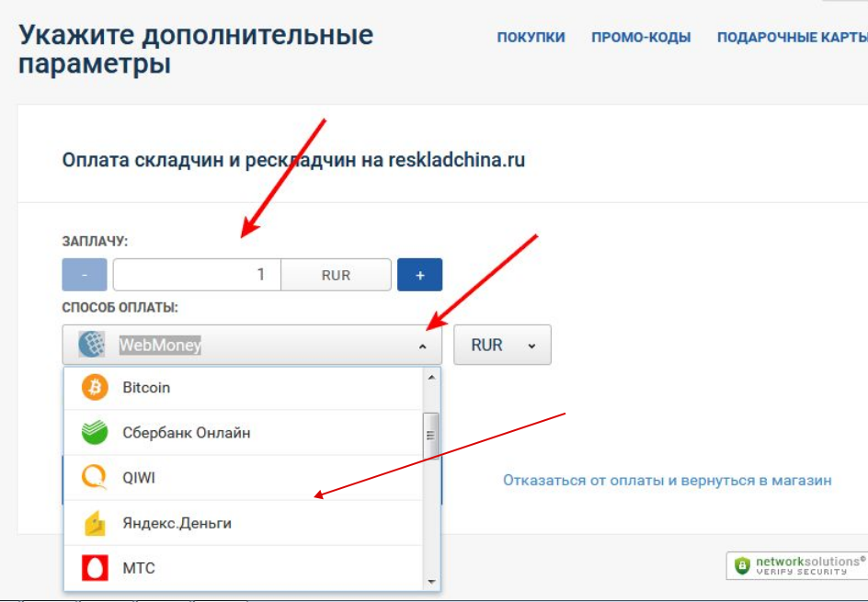Viewport: 868px width, 602px height.
Task: Click the payment amount input field
Action: click(196, 275)
